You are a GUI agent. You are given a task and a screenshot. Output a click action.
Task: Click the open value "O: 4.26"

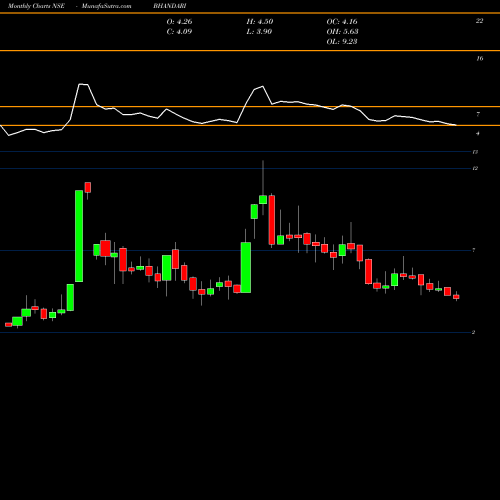point(179,22)
